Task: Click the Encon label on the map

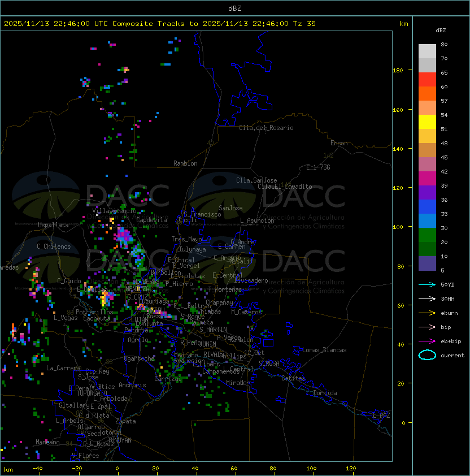Action: coord(339,143)
